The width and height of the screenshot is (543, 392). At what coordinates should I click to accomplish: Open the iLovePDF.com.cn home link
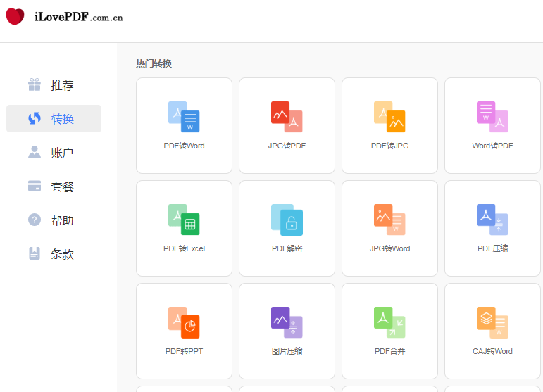[x=79, y=17]
